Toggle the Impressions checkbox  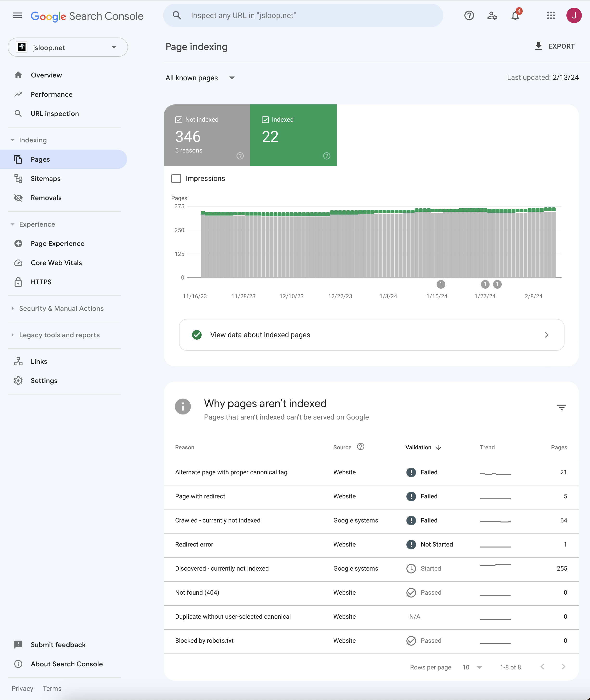(176, 178)
